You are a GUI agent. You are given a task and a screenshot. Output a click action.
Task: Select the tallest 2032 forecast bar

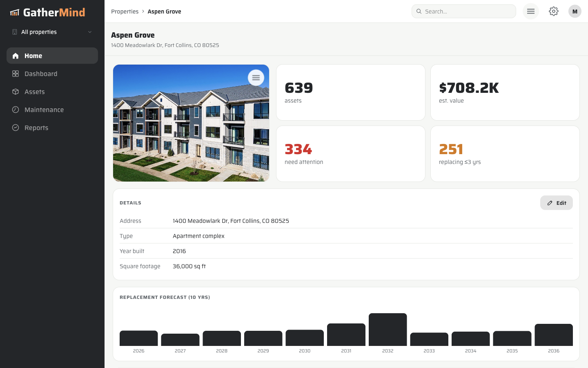pos(388,330)
